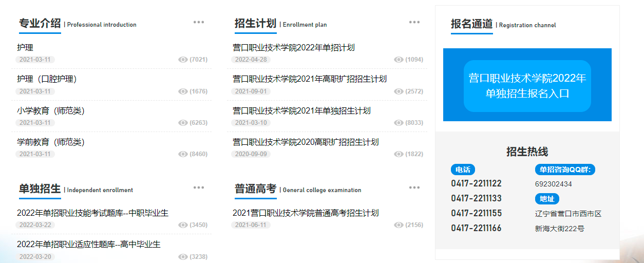Click phone number 0417-2211155
Screen dimensions: 644x263
tap(476, 213)
